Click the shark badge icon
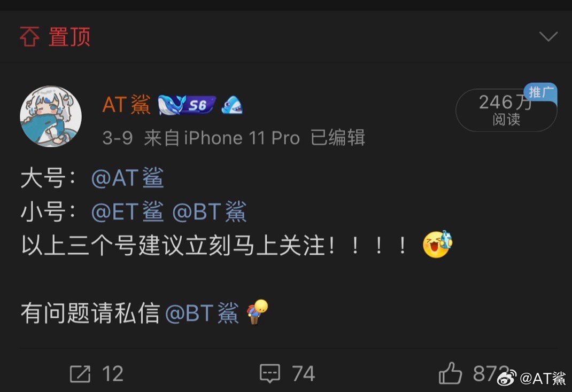Screen dimensions: 572x392 pos(232,105)
